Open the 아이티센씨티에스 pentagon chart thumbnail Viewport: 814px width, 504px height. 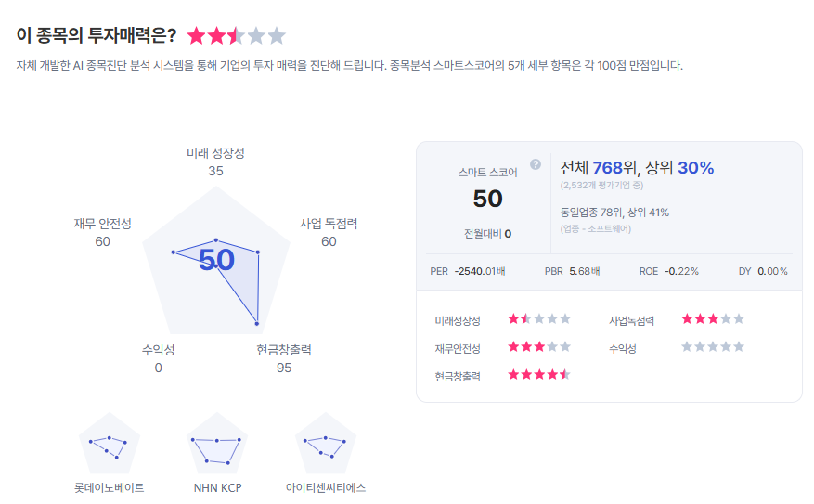pos(326,444)
